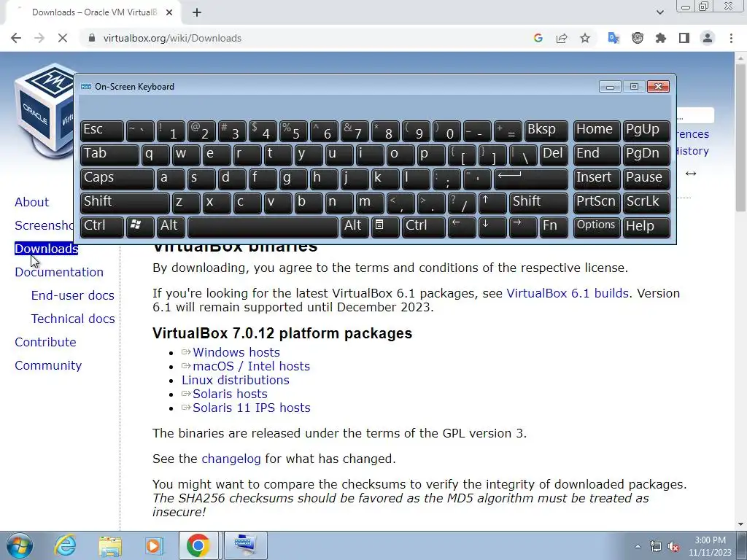Click the muted volume tray icon
The image size is (747, 560).
[673, 546]
